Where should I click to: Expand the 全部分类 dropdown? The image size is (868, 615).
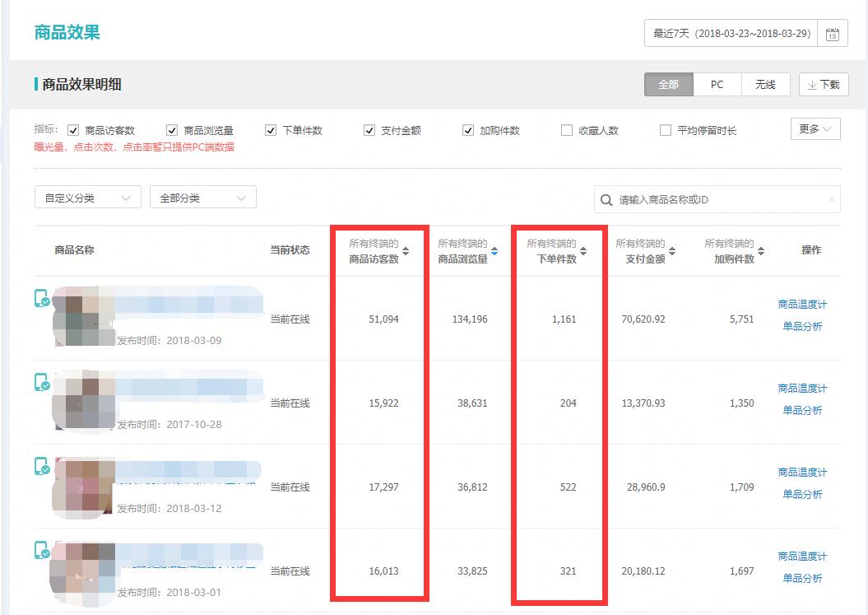202,197
